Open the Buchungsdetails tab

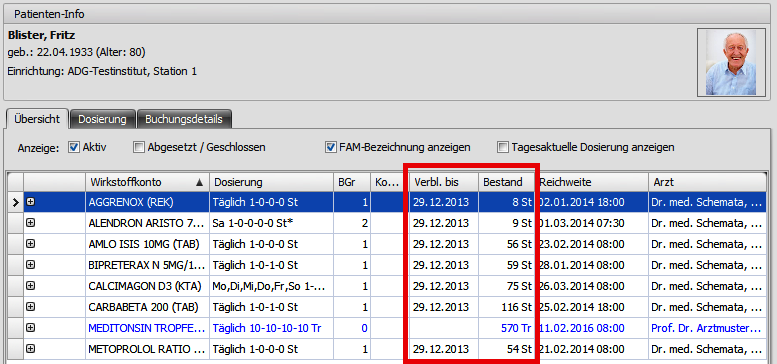click(184, 119)
